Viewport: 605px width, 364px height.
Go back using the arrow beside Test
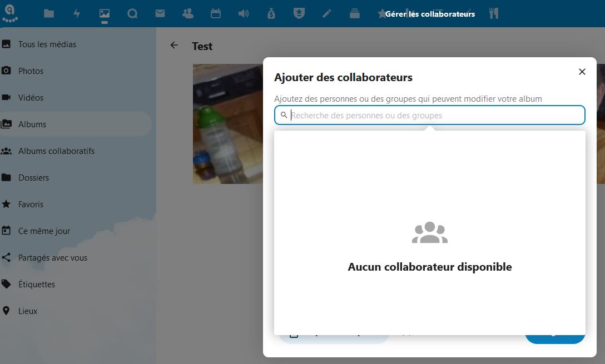(x=174, y=46)
